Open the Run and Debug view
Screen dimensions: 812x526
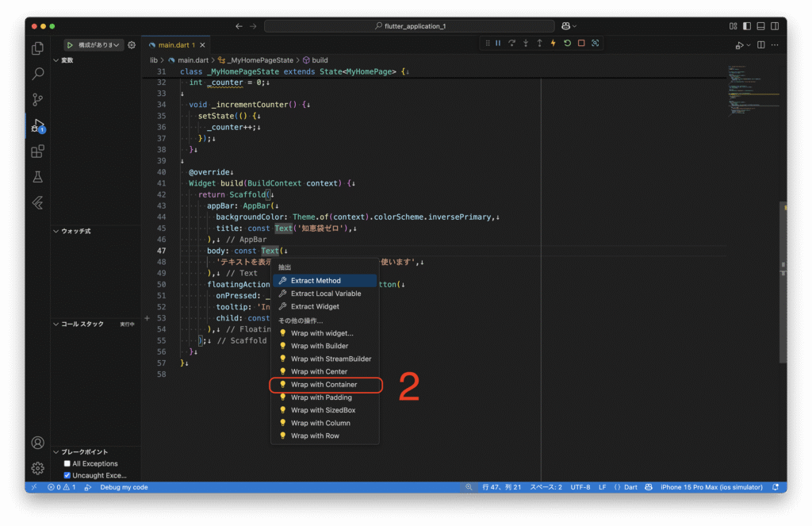[37, 125]
